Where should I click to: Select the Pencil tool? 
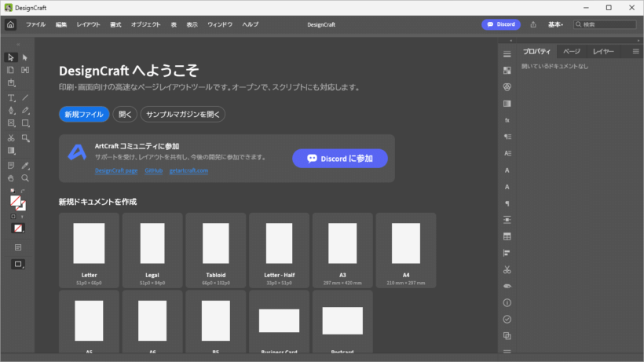[x=25, y=111]
